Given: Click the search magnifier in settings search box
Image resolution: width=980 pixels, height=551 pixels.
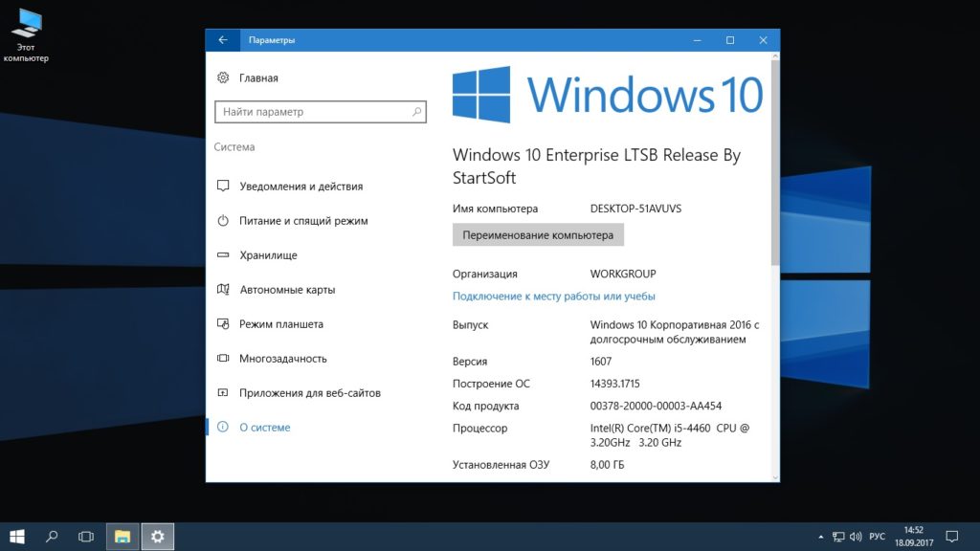Looking at the screenshot, I should [x=416, y=112].
